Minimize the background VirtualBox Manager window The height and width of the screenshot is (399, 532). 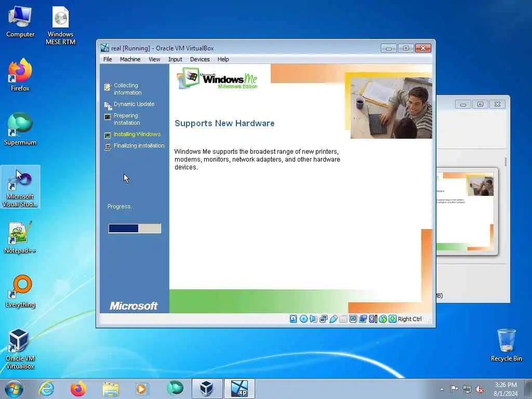tap(463, 104)
